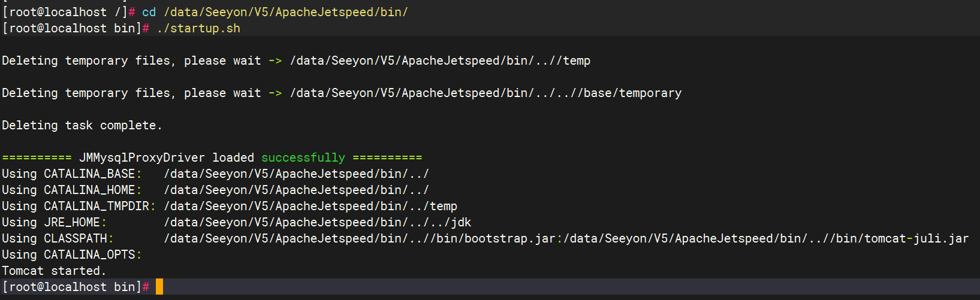Click the CATALINA_TMPDIR path ending in temp
This screenshot has height=300, width=980.
point(310,206)
